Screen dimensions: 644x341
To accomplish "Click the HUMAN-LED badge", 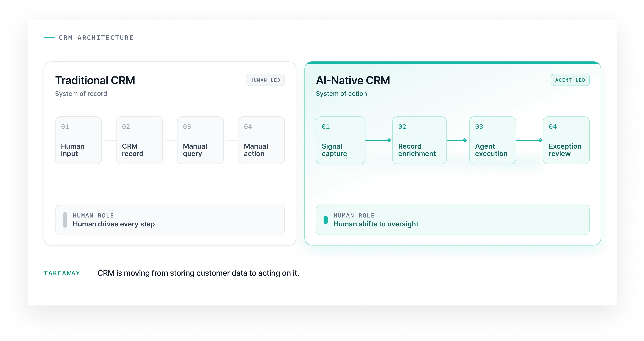I will tap(265, 80).
